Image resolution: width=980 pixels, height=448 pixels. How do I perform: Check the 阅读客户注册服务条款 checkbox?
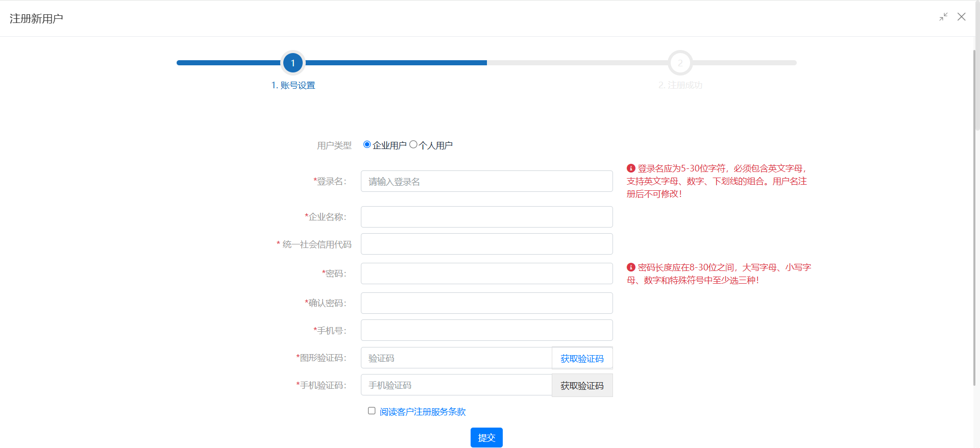372,411
